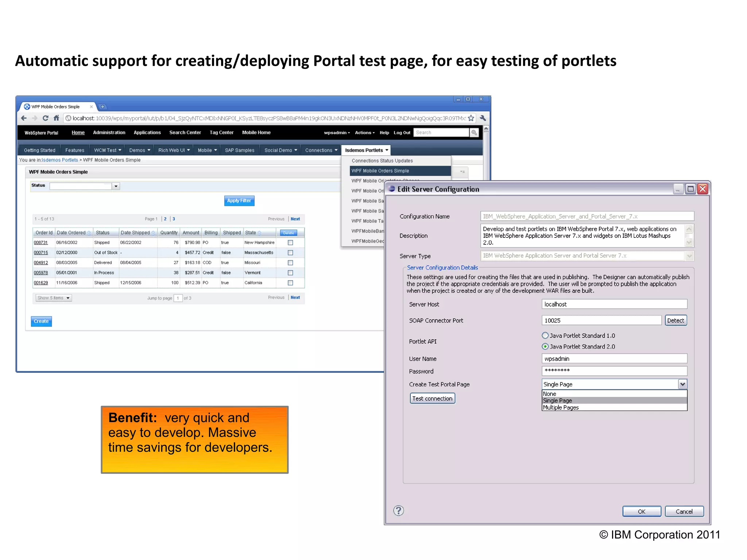This screenshot has height=560, width=747.
Task: Choose Multiple Pages in the test page list
Action: coord(614,408)
